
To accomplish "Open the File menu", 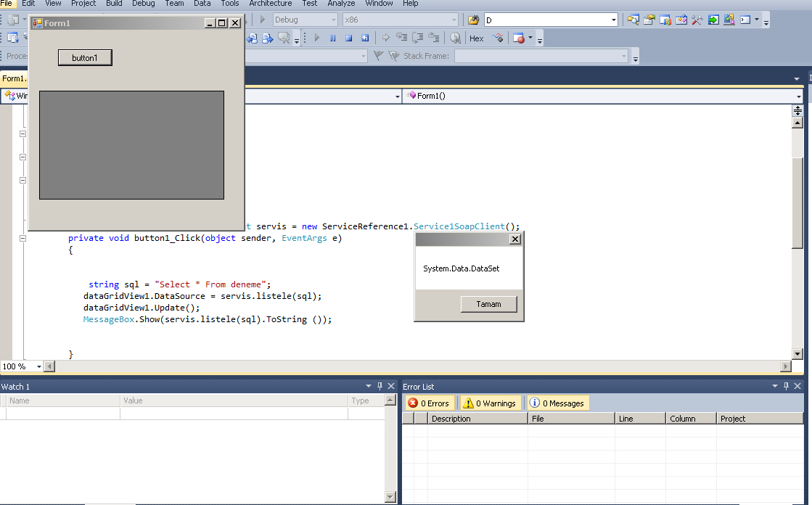I will click(x=7, y=3).
